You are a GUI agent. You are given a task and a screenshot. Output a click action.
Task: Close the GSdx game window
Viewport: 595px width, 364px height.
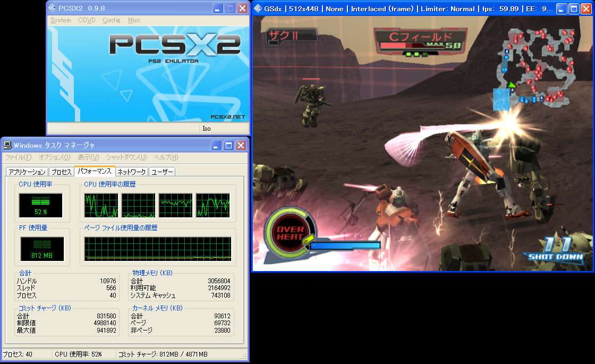(x=586, y=9)
